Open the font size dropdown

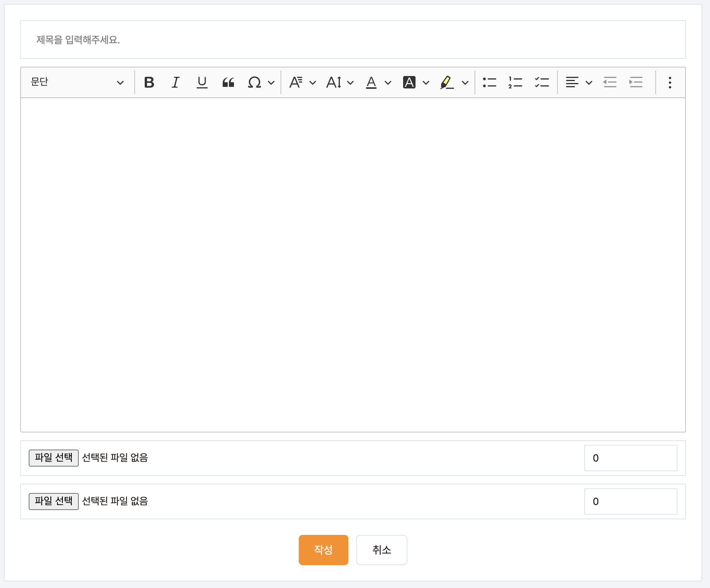coord(340,82)
